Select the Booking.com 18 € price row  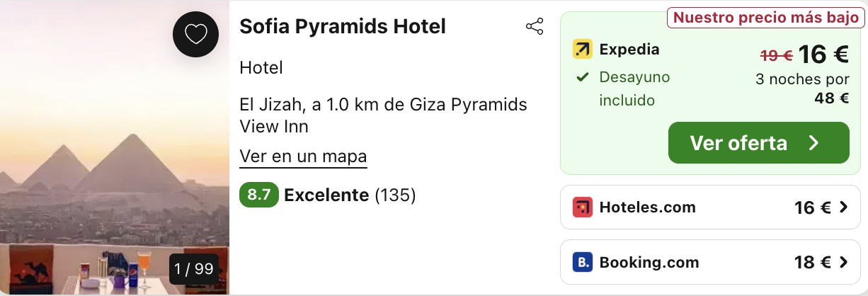point(705,263)
